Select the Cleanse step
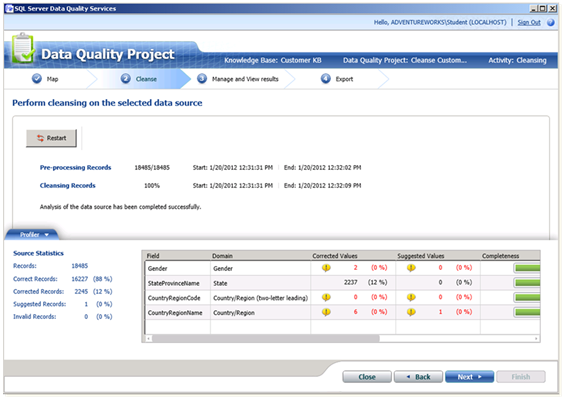 click(x=146, y=79)
